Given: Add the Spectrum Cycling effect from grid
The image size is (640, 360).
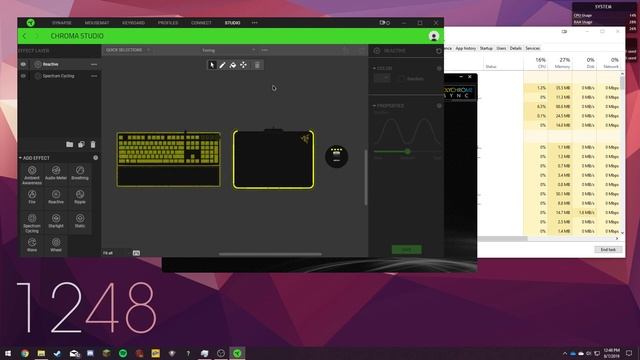Looking at the screenshot, I should point(32,223).
